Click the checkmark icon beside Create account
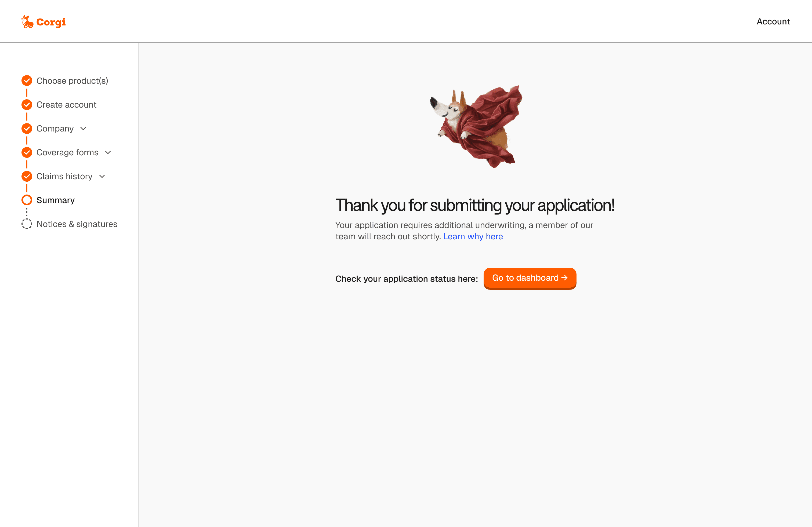 click(27, 105)
